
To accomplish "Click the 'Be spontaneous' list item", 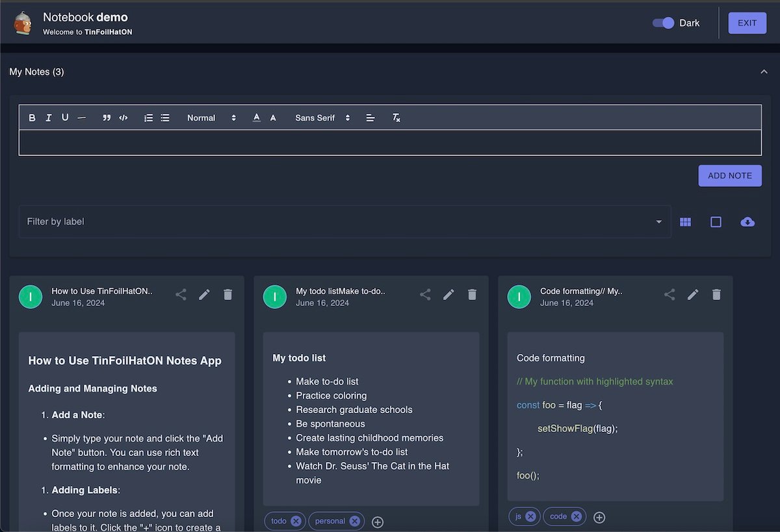I will (330, 424).
